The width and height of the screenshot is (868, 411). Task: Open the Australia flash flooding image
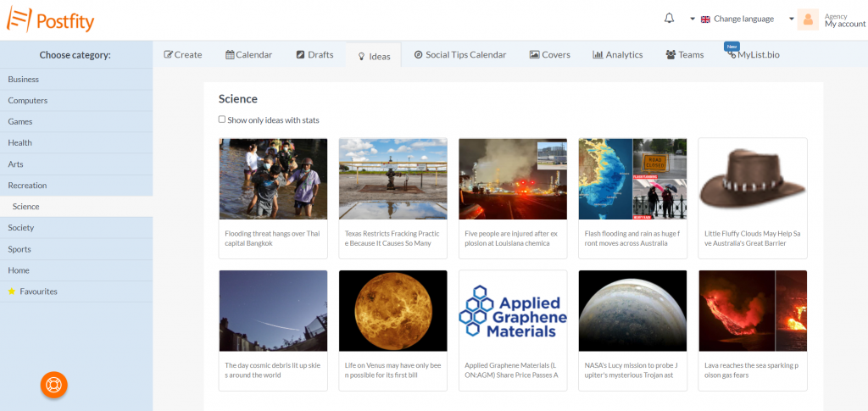point(632,179)
